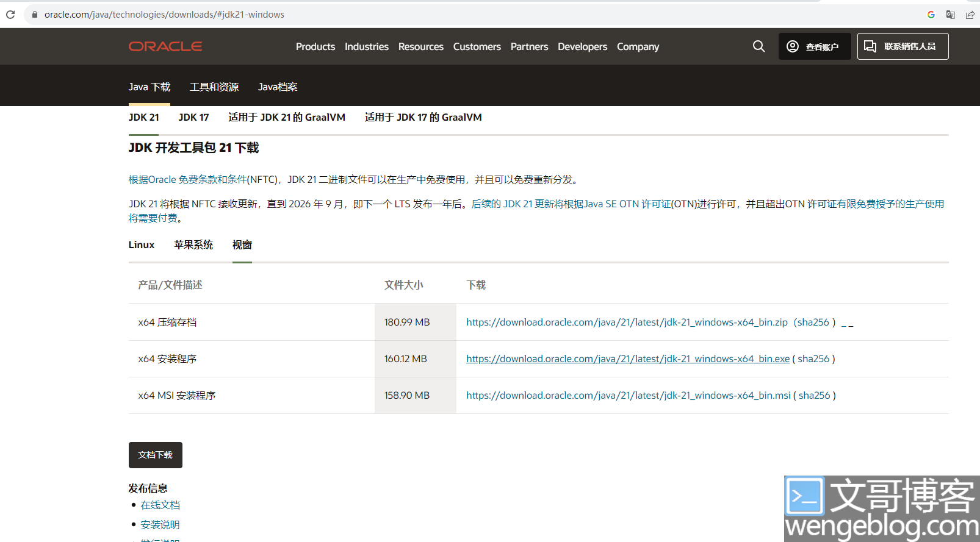Open 适用于 JDK 21 的 GraalVM tab
The width and height of the screenshot is (980, 542).
coord(287,118)
